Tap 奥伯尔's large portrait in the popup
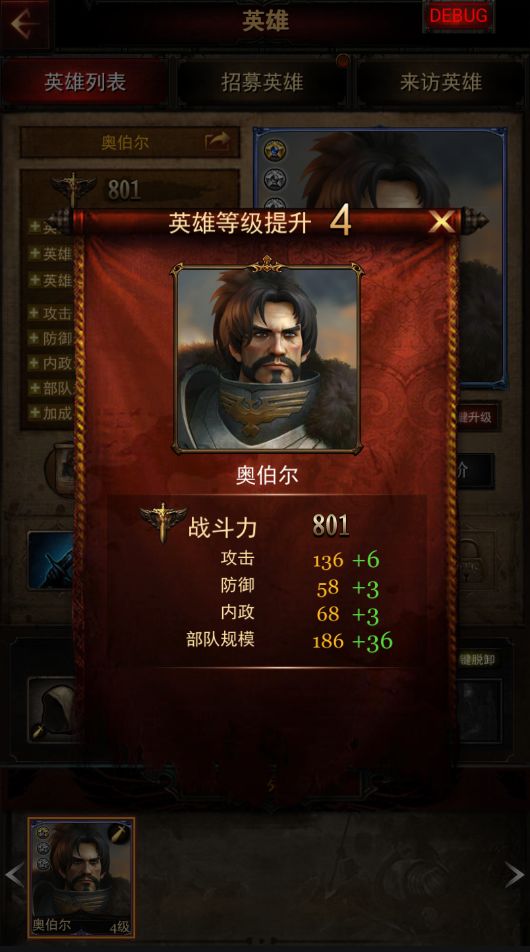This screenshot has width=530, height=952. pyautogui.click(x=267, y=359)
